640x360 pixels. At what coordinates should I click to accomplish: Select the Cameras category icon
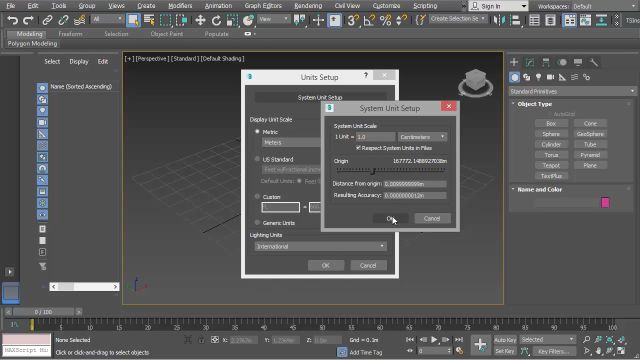[550, 77]
